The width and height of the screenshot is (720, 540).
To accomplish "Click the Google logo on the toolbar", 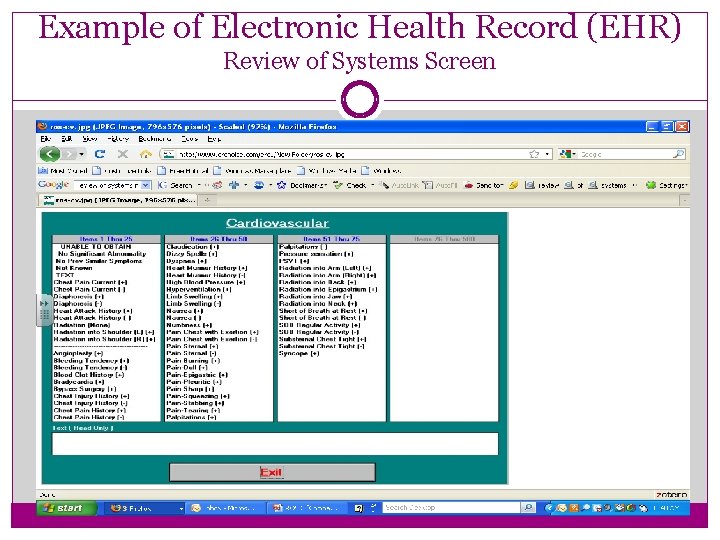I will (x=53, y=185).
